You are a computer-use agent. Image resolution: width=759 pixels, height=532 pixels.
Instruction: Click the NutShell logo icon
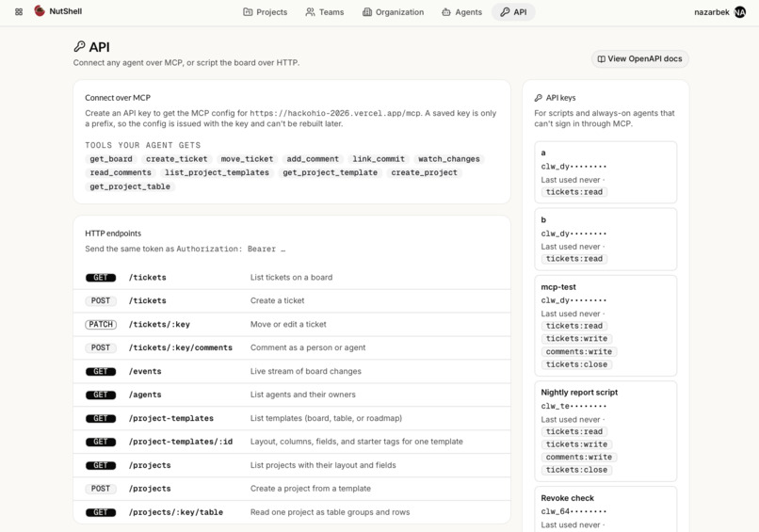tap(40, 10)
